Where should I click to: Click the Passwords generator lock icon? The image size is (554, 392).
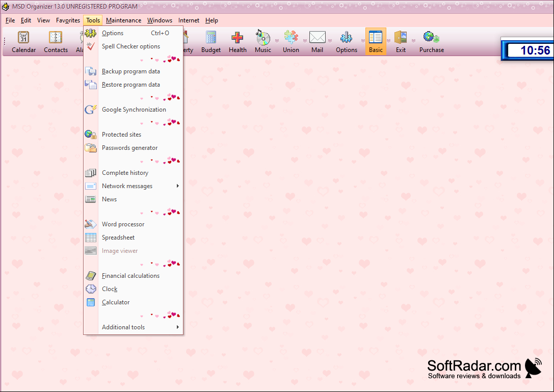[x=91, y=148]
